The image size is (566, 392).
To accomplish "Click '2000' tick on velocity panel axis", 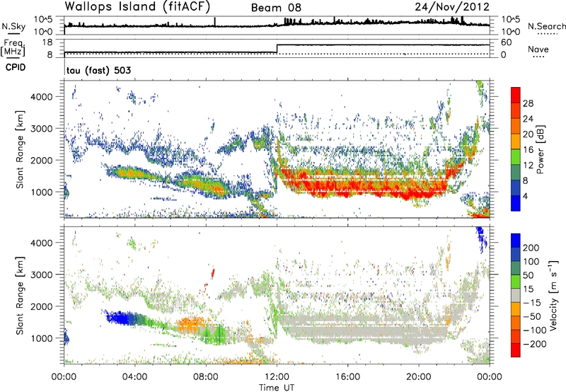I will point(41,306).
